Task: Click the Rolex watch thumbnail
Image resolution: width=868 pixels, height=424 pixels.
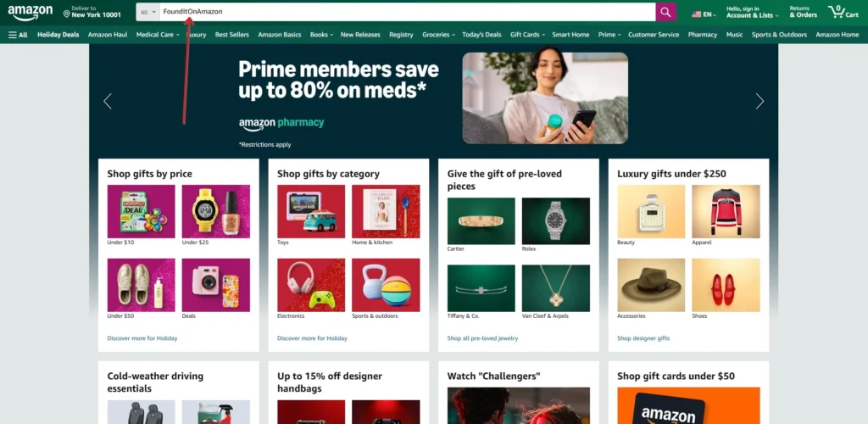Action: pyautogui.click(x=556, y=220)
